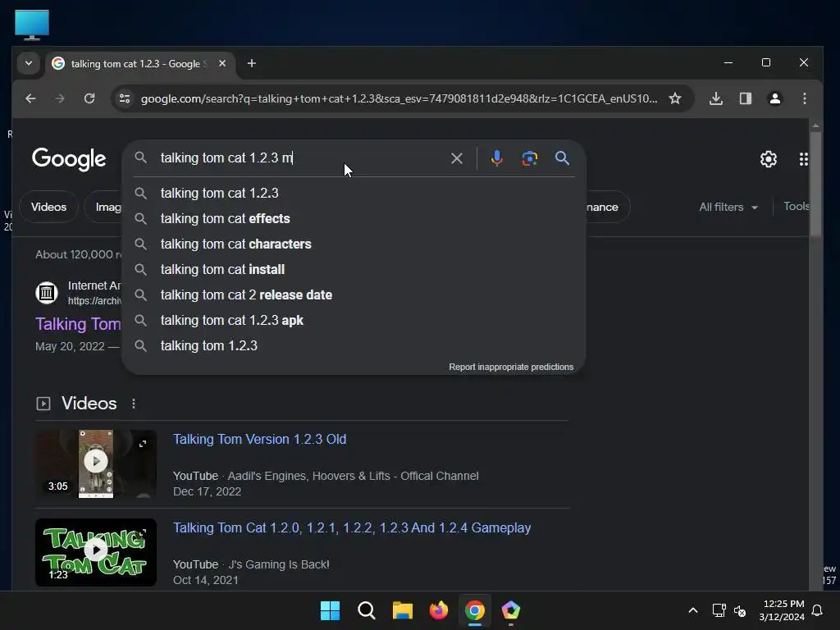The height and width of the screenshot is (630, 840).
Task: Start voice search with microphone
Action: tap(496, 158)
